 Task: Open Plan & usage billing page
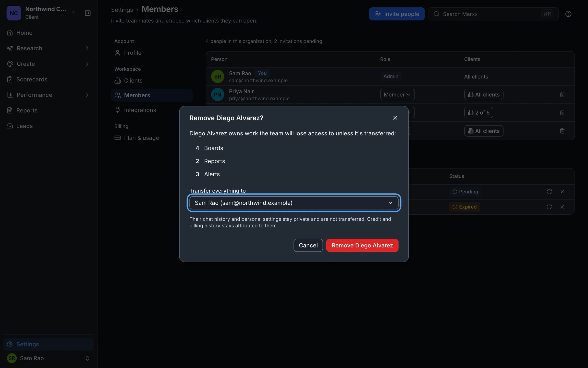click(x=152, y=138)
